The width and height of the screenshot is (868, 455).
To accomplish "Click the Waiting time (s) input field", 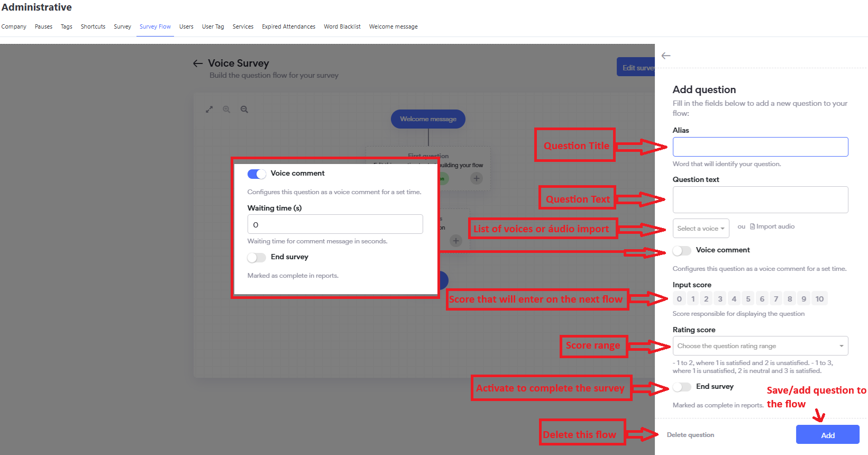I will coord(335,224).
